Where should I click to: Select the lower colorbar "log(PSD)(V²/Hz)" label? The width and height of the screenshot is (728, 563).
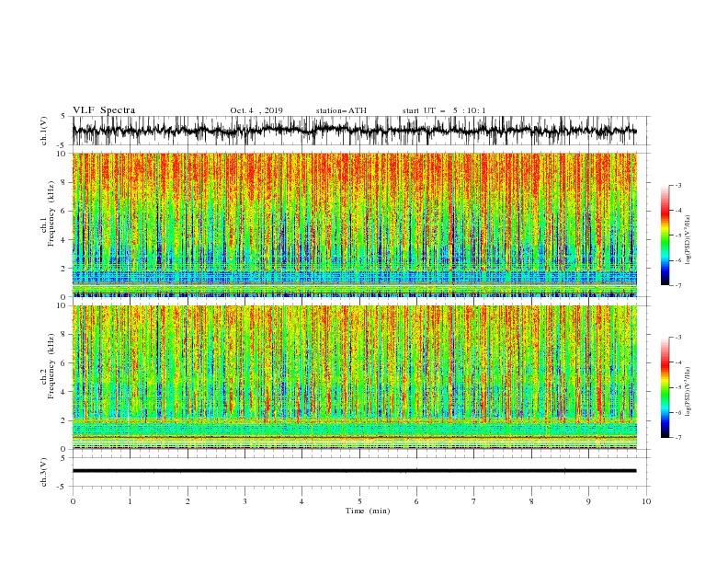click(x=688, y=391)
